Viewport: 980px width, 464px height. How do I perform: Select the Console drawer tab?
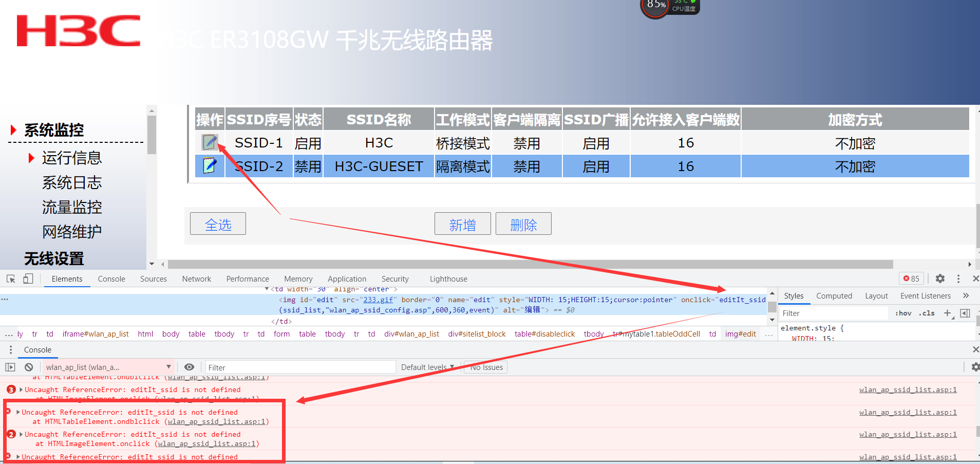(x=37, y=349)
